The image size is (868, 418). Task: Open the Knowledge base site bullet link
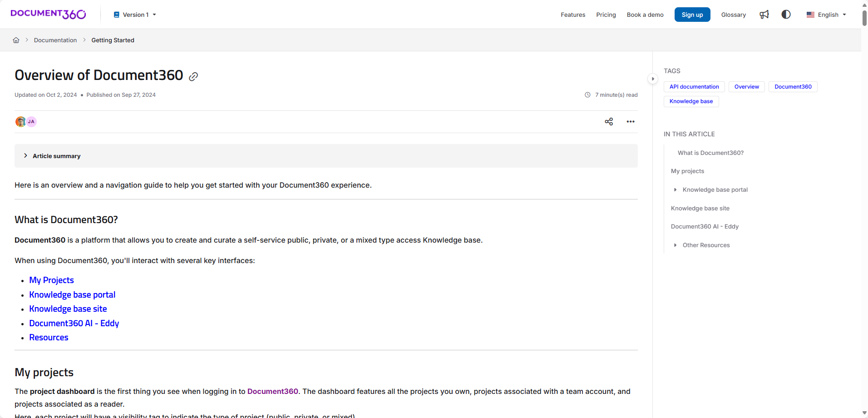coord(68,309)
